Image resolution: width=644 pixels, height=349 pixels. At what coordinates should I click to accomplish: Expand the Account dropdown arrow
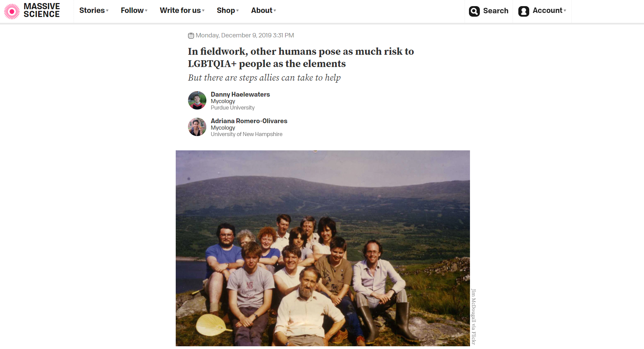(x=565, y=11)
